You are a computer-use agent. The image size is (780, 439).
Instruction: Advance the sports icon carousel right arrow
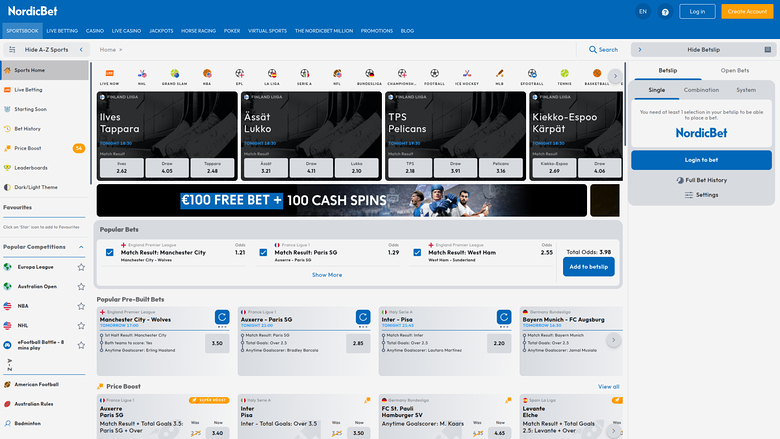pyautogui.click(x=615, y=76)
